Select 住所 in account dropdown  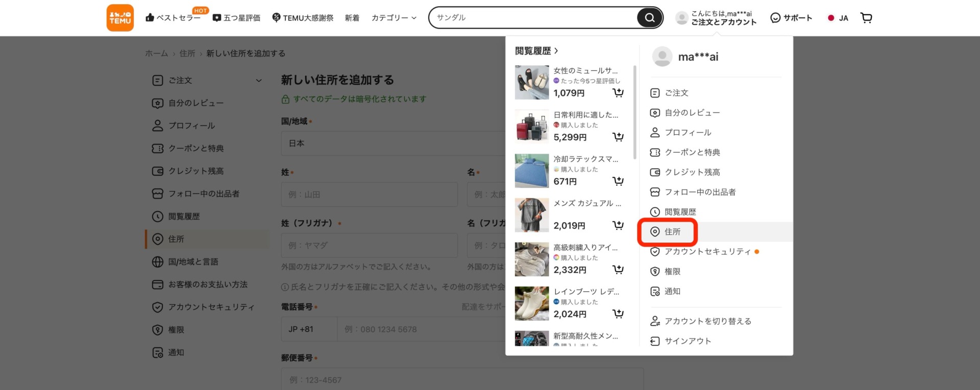716,232
